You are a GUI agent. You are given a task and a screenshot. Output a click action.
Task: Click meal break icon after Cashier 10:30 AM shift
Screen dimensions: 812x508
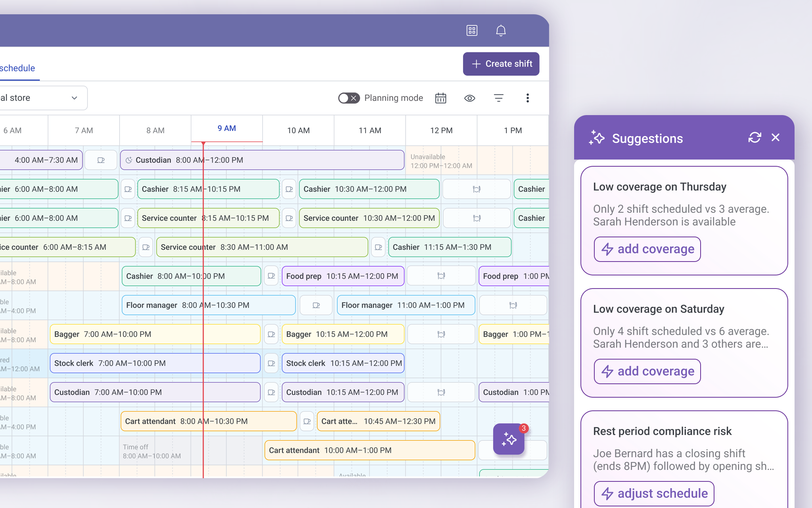tap(477, 189)
